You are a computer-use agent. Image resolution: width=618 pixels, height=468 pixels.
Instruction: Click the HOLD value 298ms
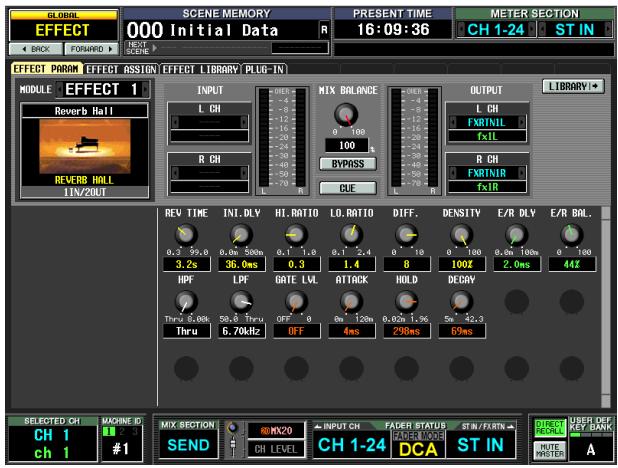tap(406, 331)
